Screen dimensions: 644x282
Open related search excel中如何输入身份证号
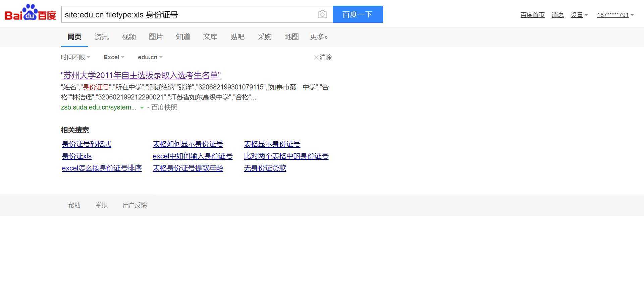(x=193, y=156)
